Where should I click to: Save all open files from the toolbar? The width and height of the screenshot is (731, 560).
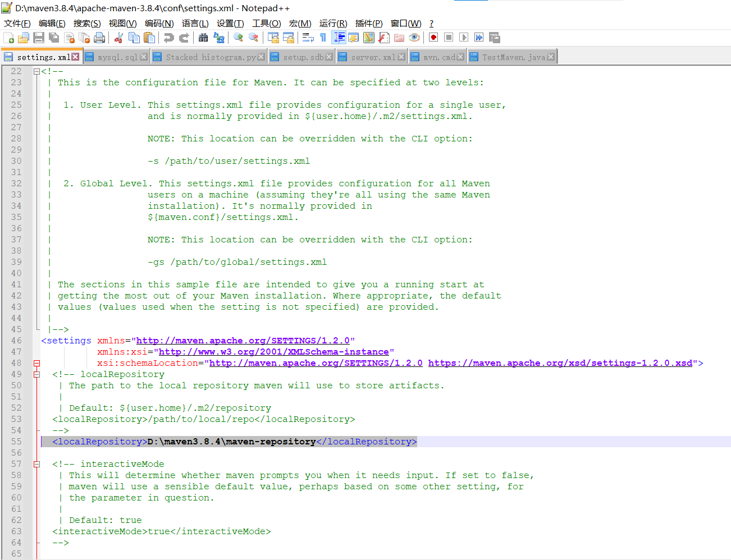pos(54,38)
